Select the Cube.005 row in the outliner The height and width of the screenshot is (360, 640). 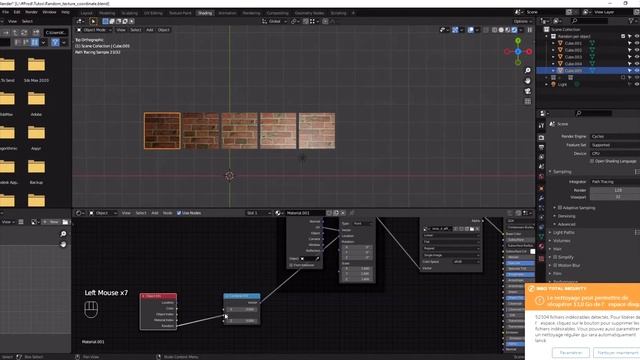[588, 71]
